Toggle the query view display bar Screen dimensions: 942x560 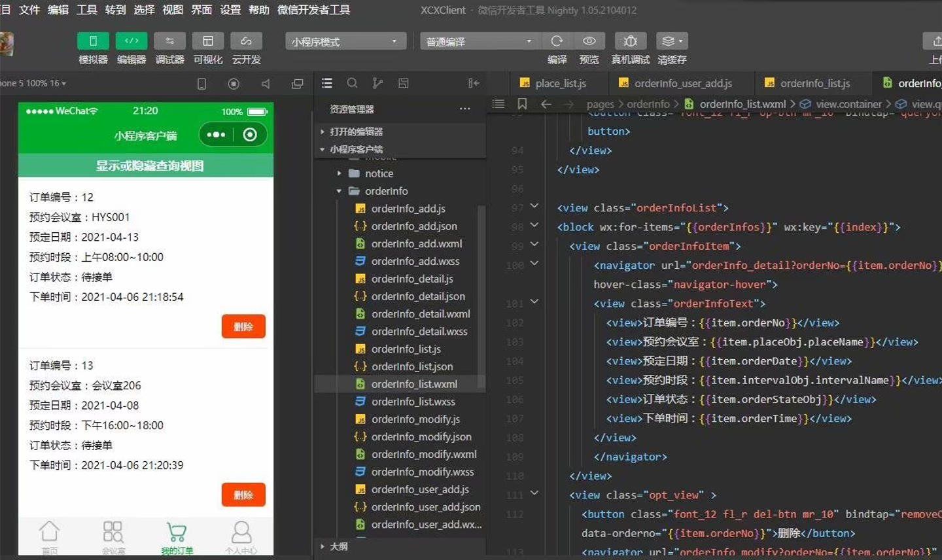pos(146,166)
